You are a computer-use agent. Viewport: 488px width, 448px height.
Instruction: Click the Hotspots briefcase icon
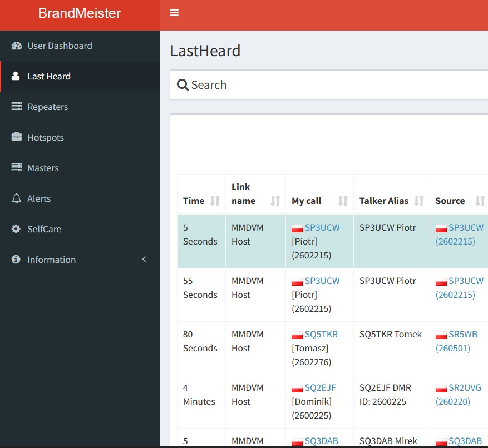tap(16, 137)
